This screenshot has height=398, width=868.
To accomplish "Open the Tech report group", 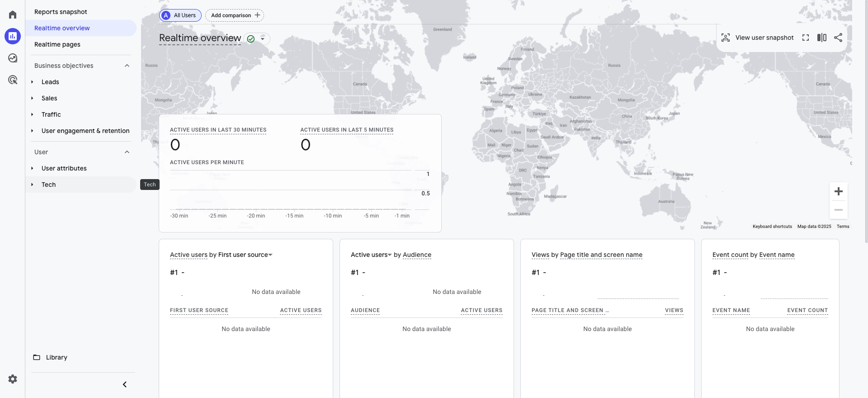I will (x=48, y=185).
